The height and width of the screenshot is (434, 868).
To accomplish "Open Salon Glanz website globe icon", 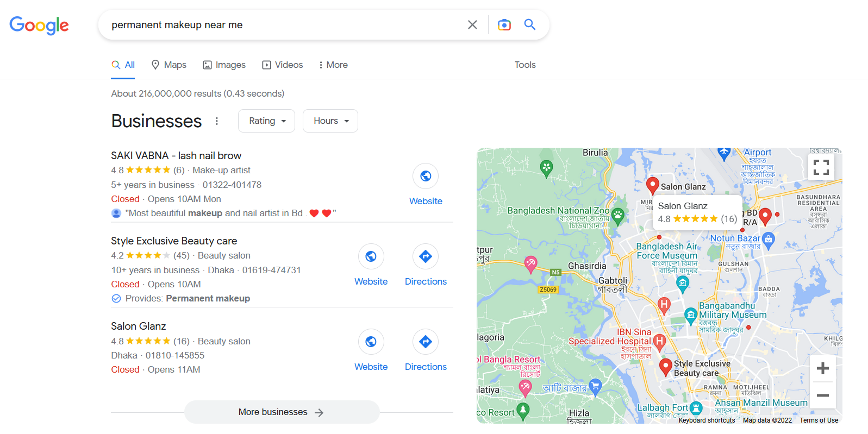I will (371, 342).
